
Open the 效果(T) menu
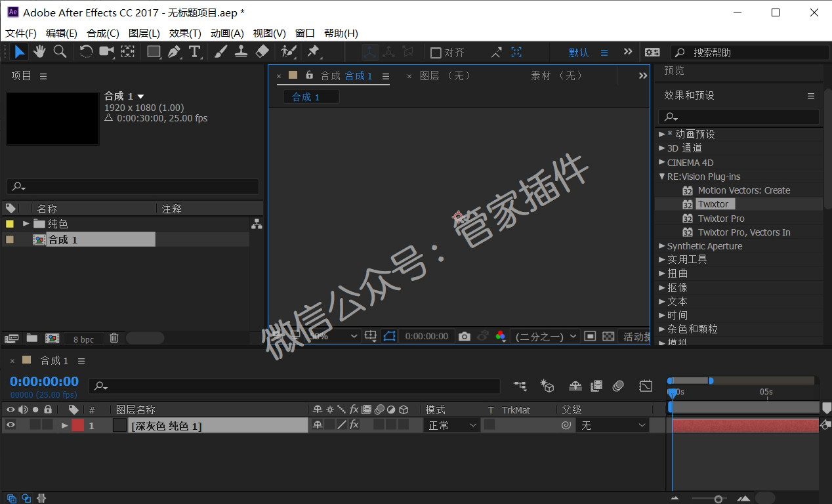[x=185, y=33]
